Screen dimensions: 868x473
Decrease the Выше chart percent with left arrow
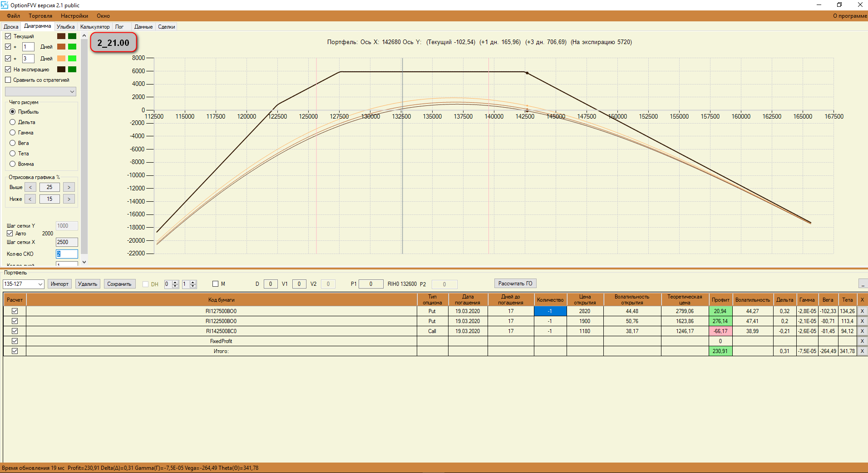(x=30, y=187)
